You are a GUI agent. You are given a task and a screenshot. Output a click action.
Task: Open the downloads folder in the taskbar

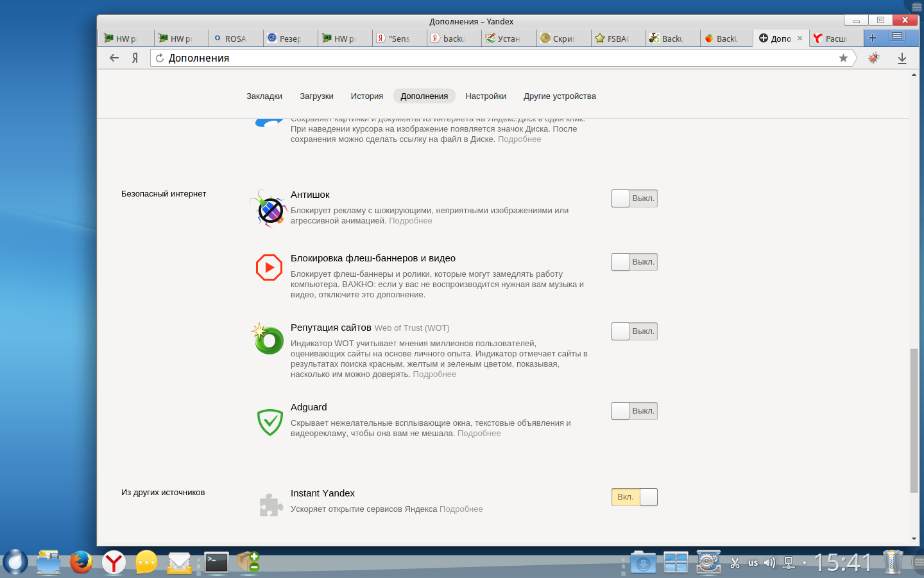coord(643,562)
